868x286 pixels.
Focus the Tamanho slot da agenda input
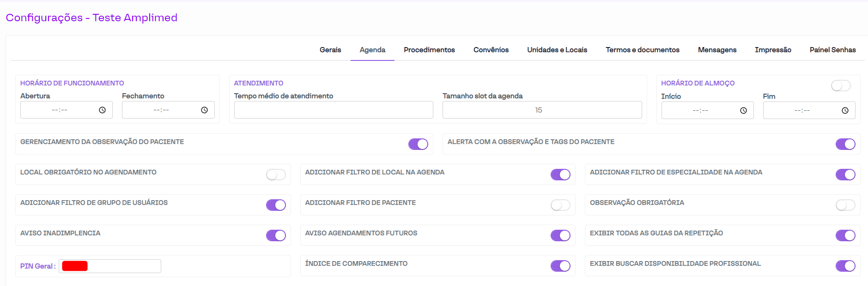542,110
